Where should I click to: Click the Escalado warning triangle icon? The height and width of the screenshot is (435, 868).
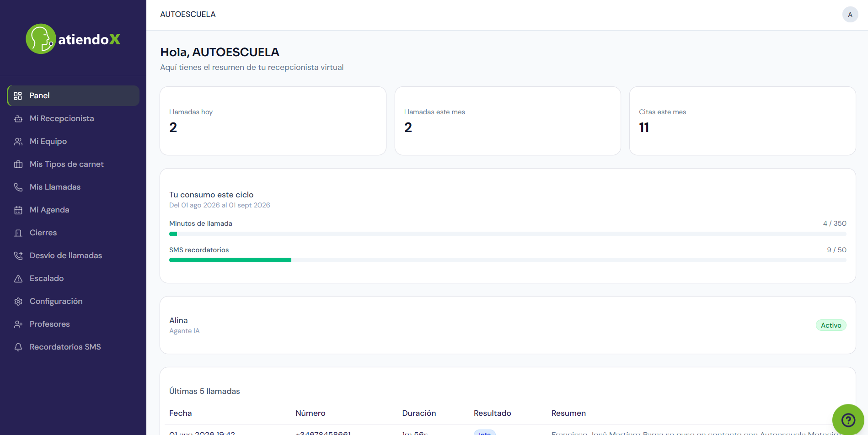[x=18, y=279]
